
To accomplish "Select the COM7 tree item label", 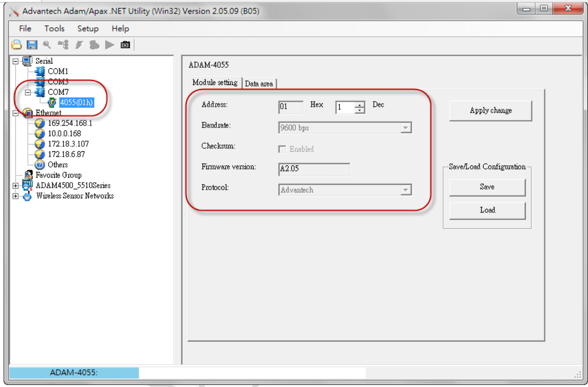I will coord(58,92).
